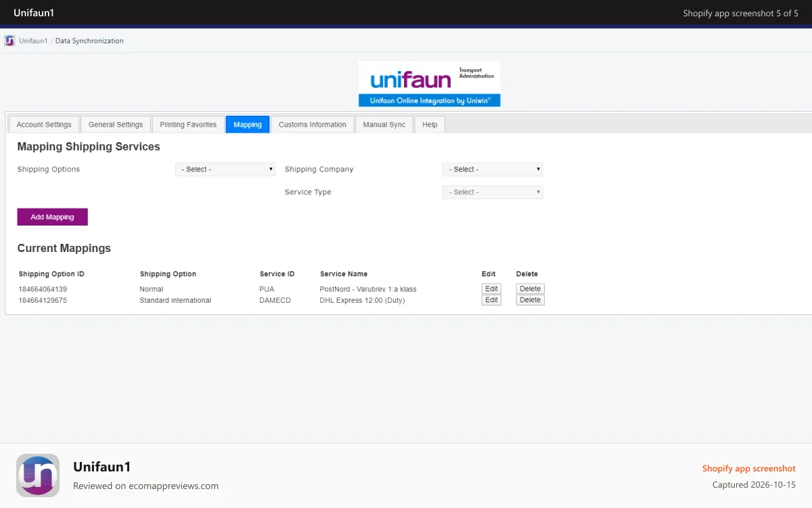
Task: Click the Shipping Option ID column header
Action: [51, 274]
